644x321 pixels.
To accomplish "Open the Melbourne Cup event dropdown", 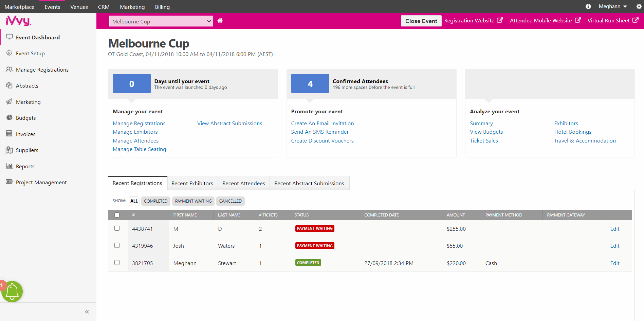I will click(161, 21).
